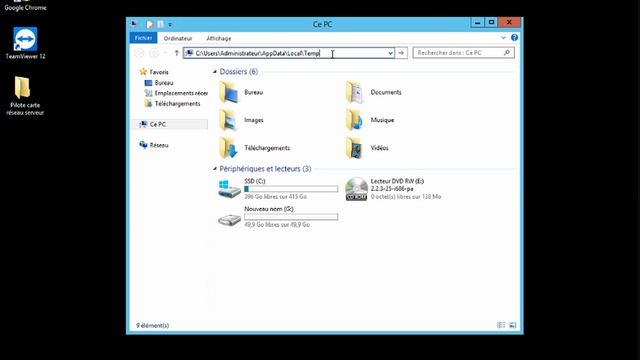Image resolution: width=640 pixels, height=360 pixels.
Task: Open the TeamViewer 12 desktop shortcut
Action: 25,43
